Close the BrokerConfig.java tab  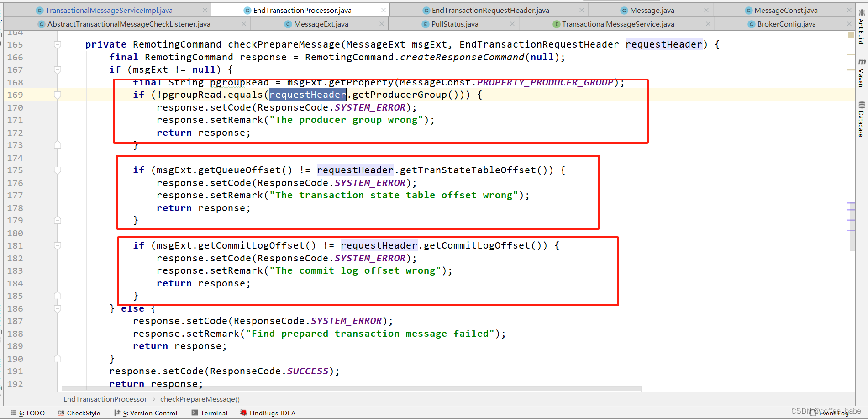(x=849, y=24)
